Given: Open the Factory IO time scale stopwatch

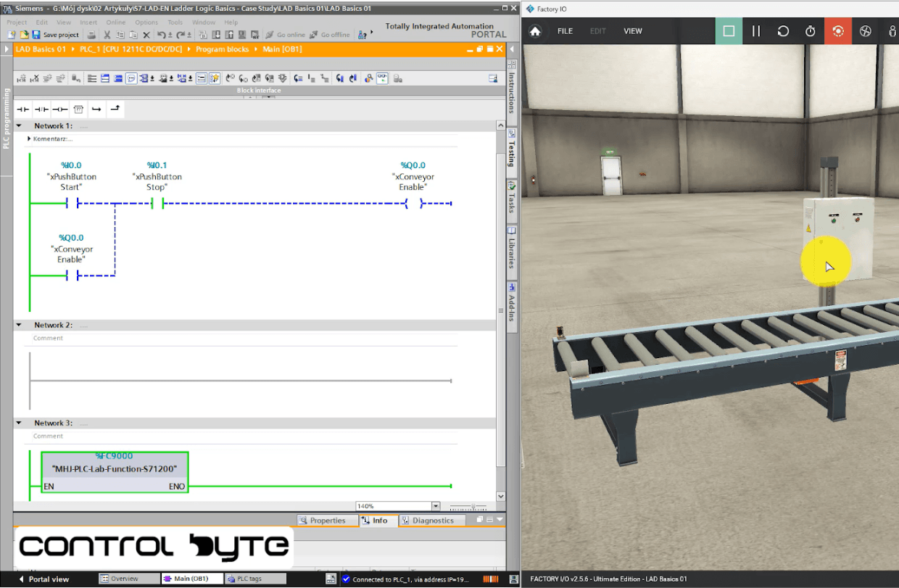Looking at the screenshot, I should coord(811,31).
